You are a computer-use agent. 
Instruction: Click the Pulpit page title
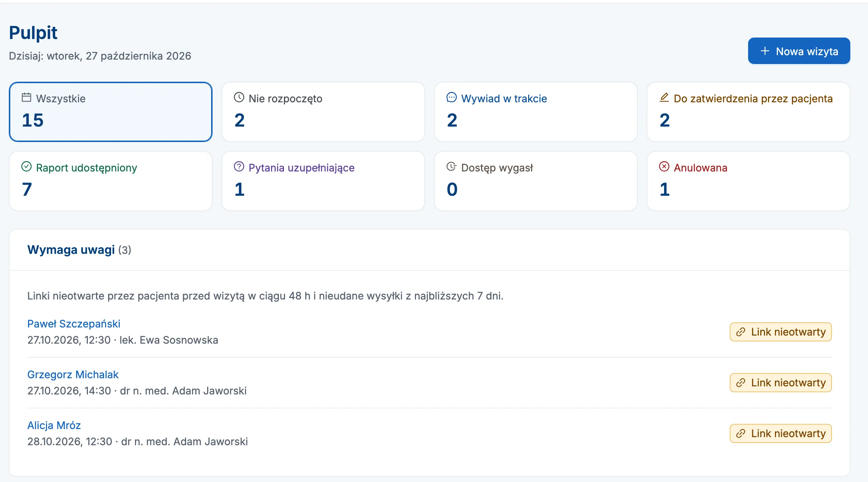coord(33,33)
